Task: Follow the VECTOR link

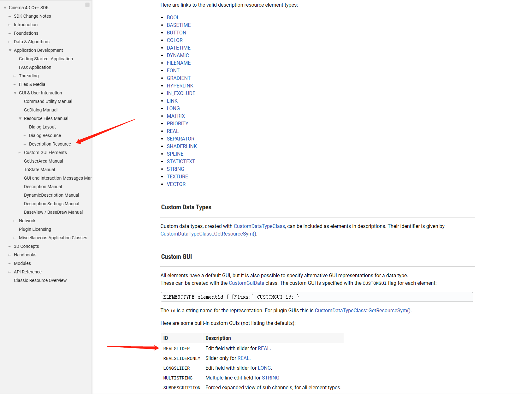Action: pos(176,184)
